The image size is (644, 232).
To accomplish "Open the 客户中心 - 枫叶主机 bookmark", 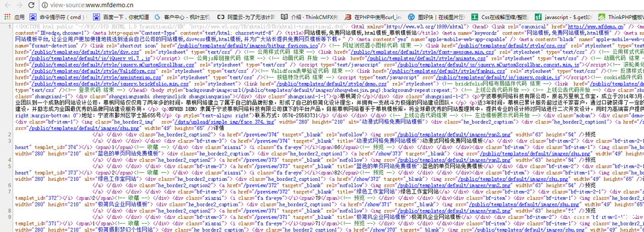I will 182,17.
